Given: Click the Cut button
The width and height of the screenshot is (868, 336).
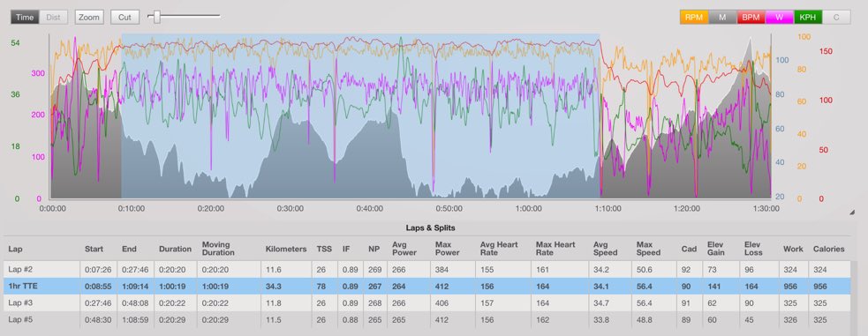Looking at the screenshot, I should coord(125,17).
